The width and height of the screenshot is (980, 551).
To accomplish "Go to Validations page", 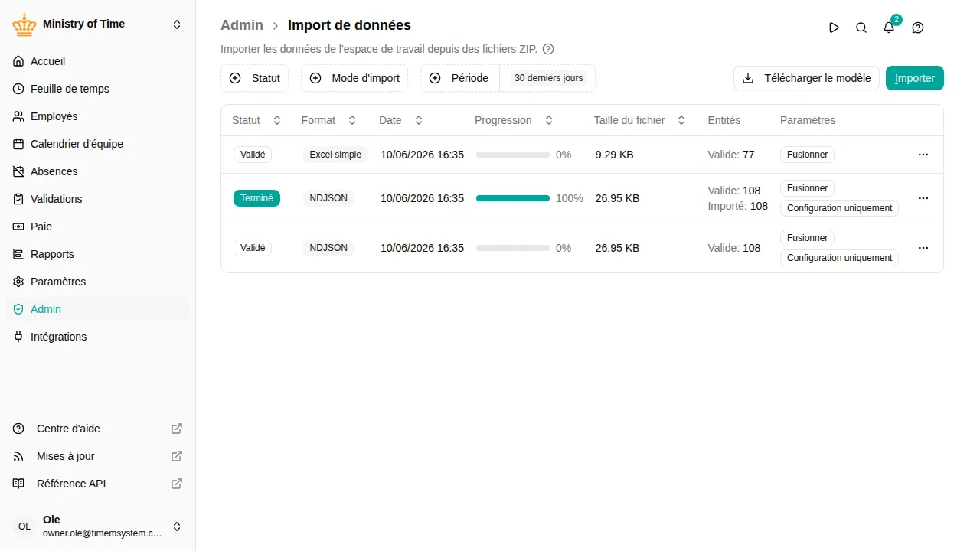I will pos(97,199).
